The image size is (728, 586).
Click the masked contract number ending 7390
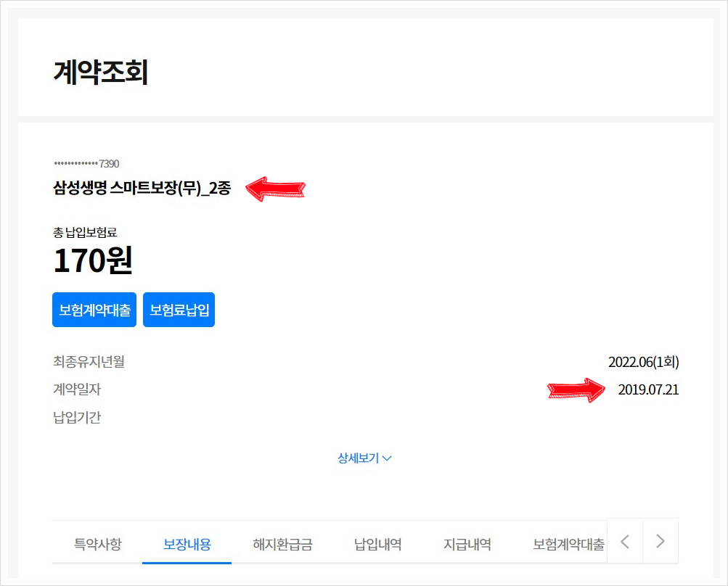(x=86, y=163)
